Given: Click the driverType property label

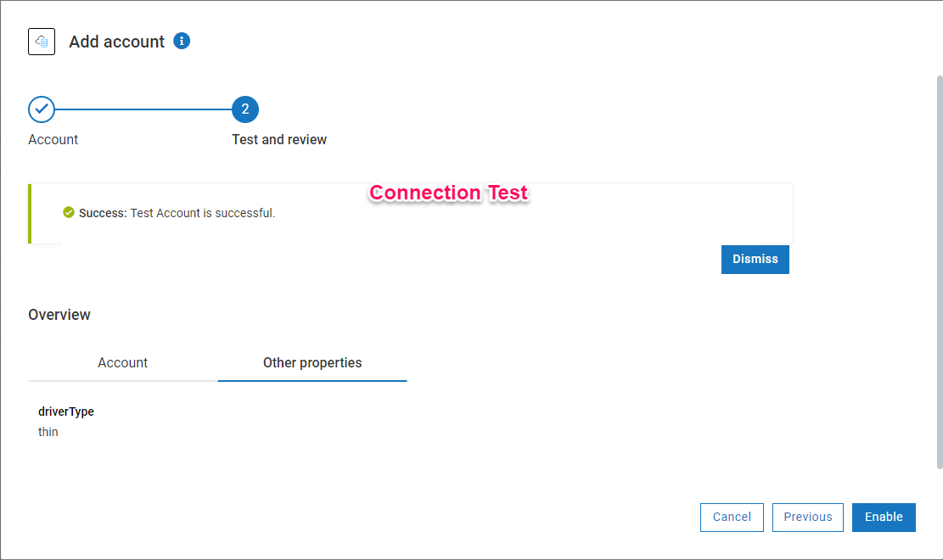Looking at the screenshot, I should coord(66,412).
